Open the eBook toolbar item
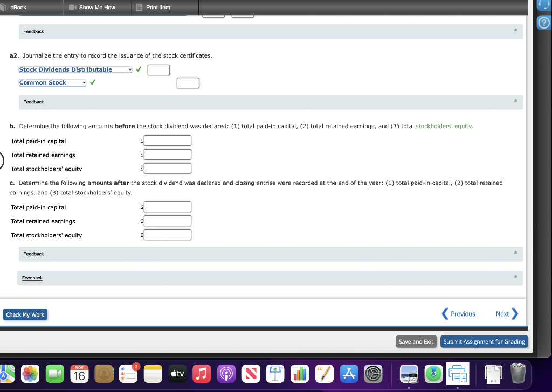The width and height of the screenshot is (552, 392). (x=13, y=7)
